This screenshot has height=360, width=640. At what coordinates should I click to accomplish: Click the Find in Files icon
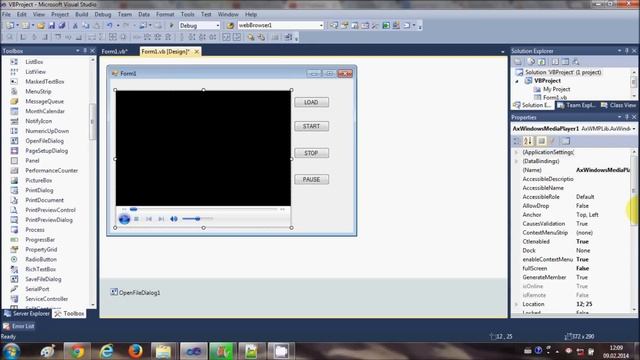pyautogui.click(x=230, y=25)
